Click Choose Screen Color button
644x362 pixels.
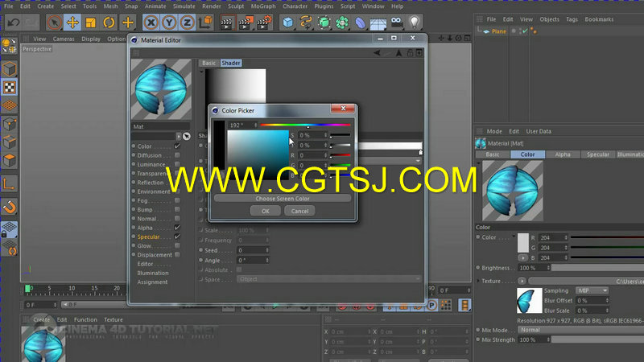coord(283,198)
